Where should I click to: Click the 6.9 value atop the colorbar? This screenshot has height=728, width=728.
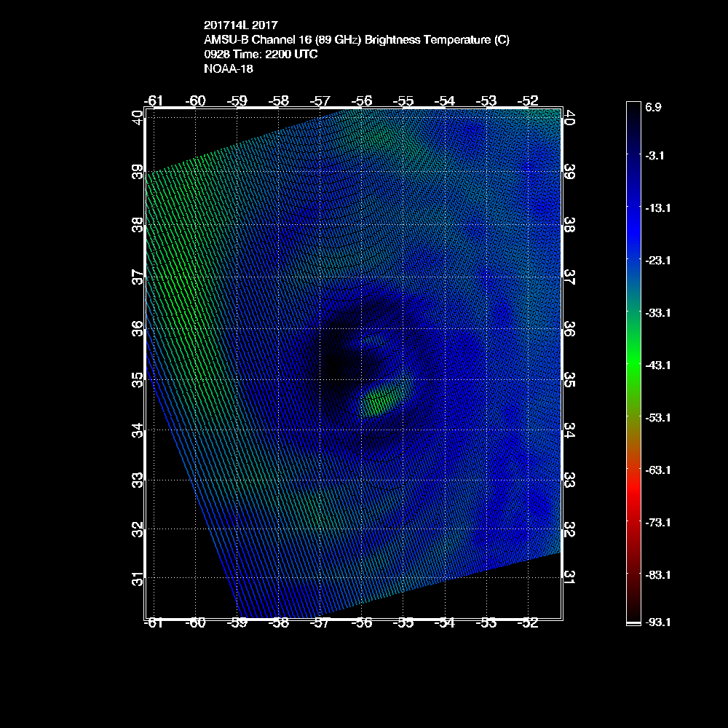coord(653,108)
